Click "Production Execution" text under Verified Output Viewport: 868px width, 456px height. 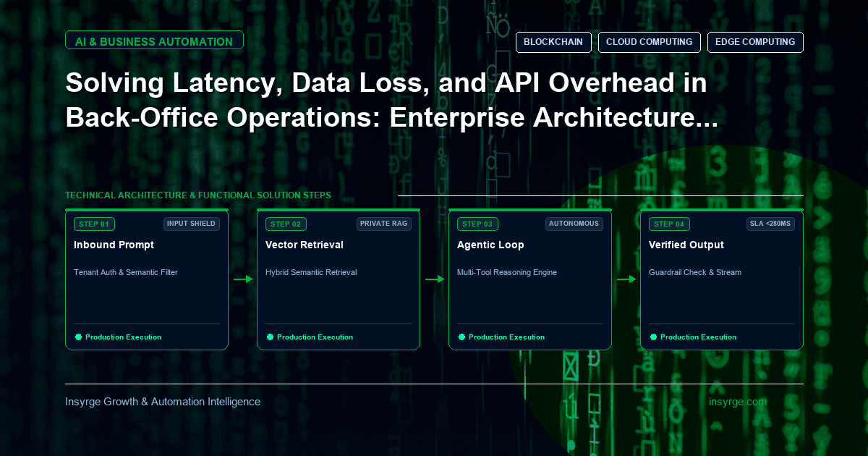[699, 337]
